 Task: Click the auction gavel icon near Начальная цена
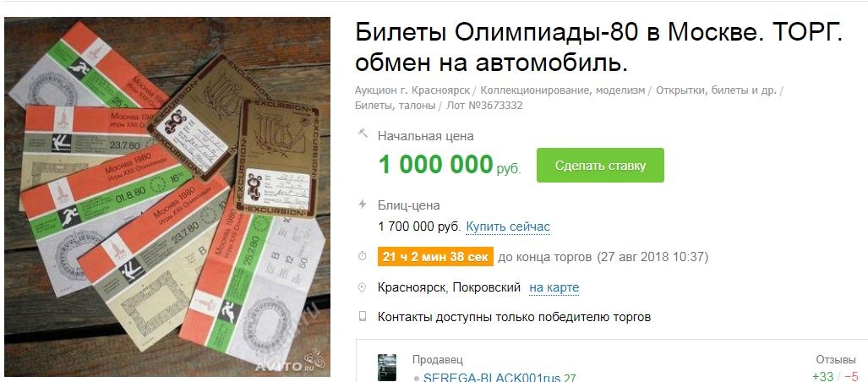363,134
